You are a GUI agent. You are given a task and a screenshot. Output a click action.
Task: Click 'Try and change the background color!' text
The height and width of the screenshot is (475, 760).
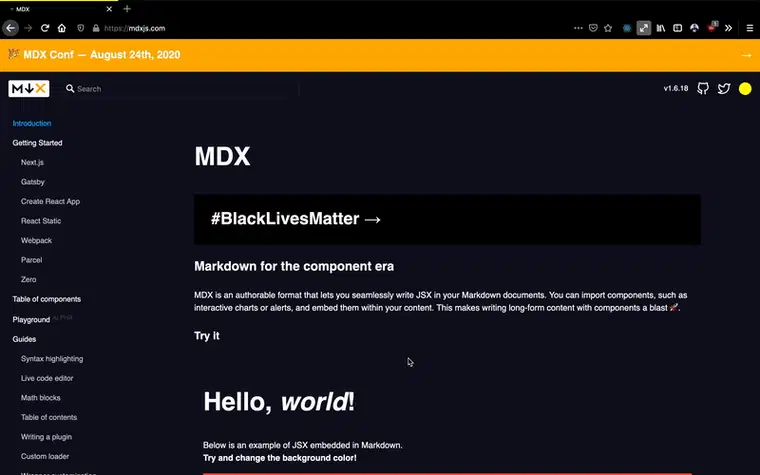280,458
